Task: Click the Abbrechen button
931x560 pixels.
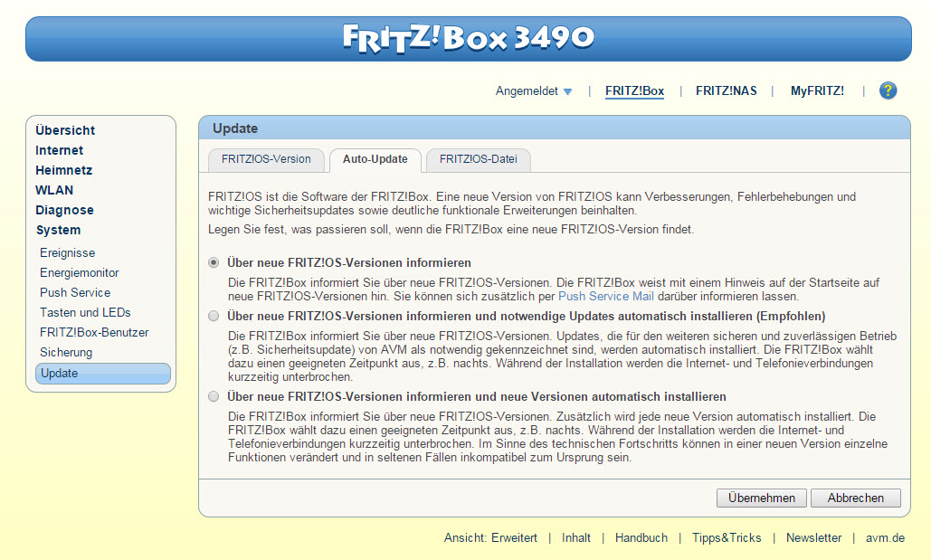Action: 856,498
